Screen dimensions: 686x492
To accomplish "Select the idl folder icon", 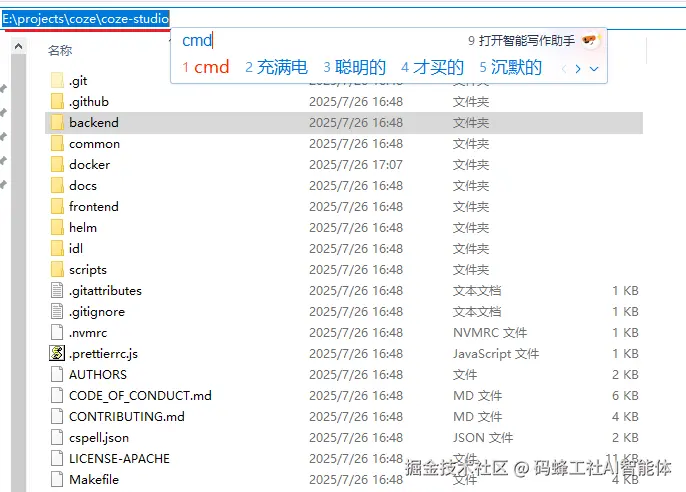I will coord(57,248).
